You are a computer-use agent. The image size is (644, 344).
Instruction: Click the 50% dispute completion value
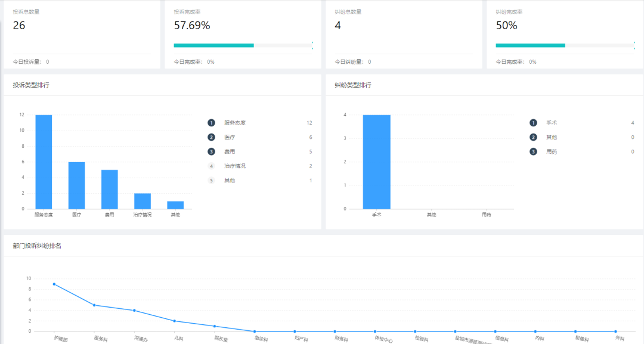(x=506, y=26)
